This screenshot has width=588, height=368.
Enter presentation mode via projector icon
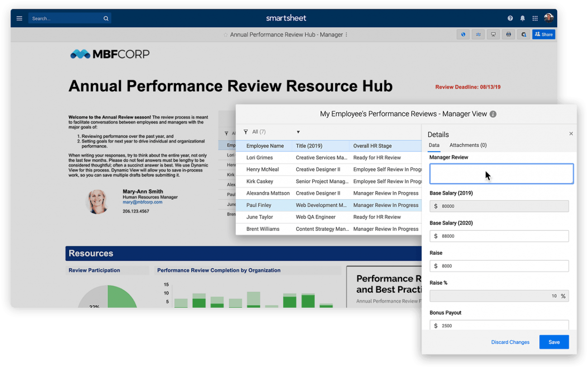[493, 34]
